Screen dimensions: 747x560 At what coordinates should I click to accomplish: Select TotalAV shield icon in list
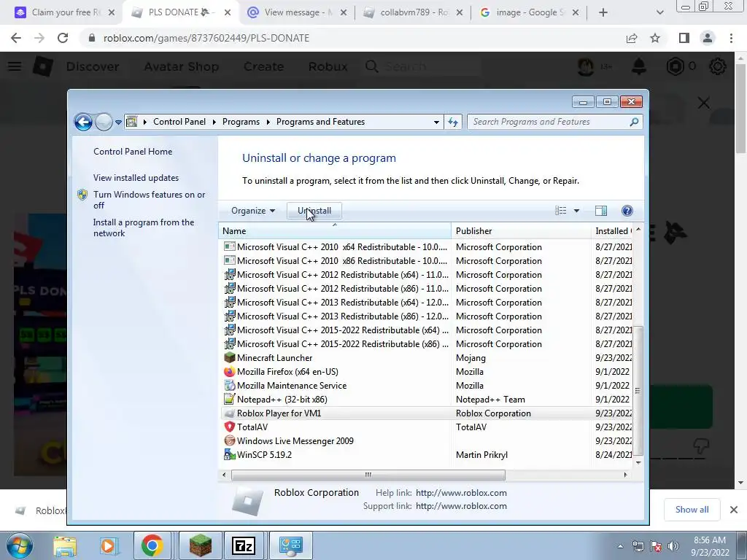[230, 427]
